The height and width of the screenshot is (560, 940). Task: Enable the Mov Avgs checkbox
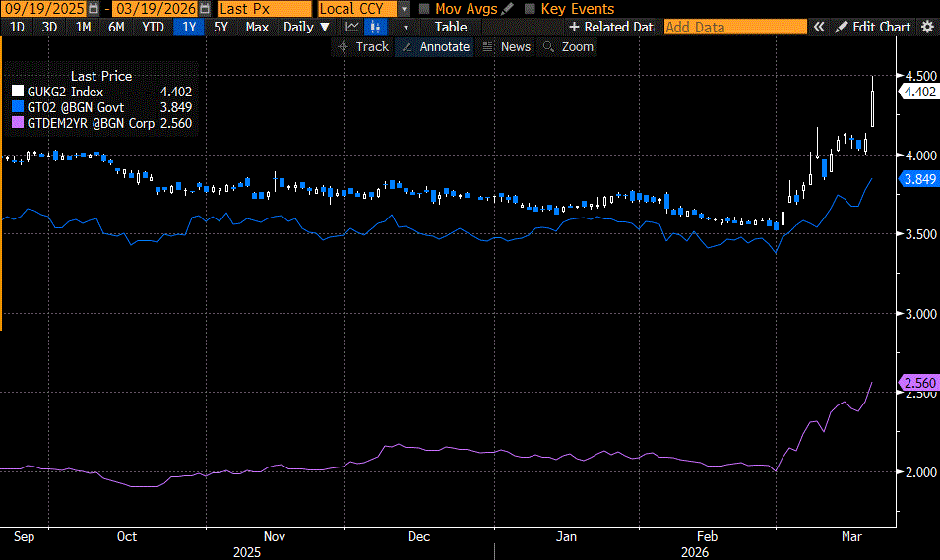(x=424, y=9)
